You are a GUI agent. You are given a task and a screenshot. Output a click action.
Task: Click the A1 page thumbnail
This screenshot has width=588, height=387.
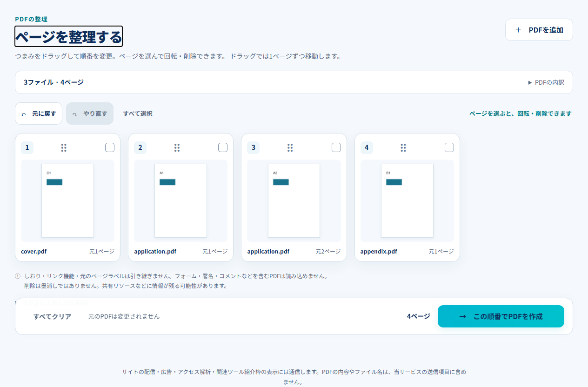180,200
